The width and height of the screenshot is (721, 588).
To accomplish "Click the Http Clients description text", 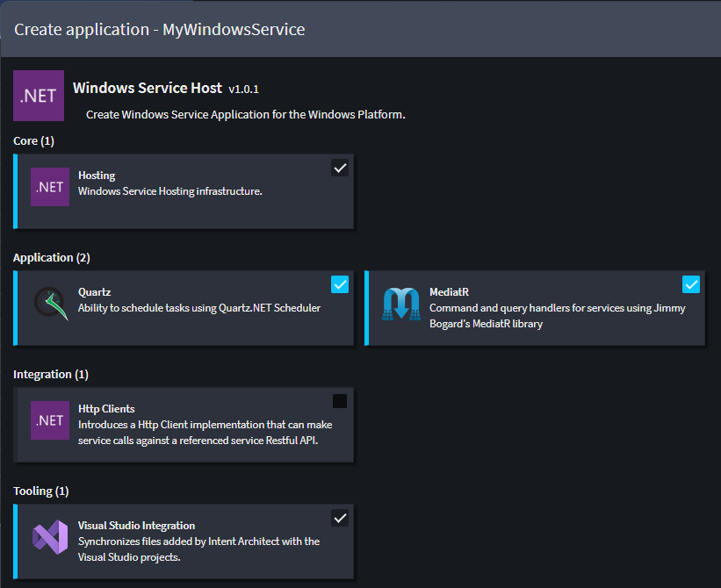I will [x=205, y=433].
